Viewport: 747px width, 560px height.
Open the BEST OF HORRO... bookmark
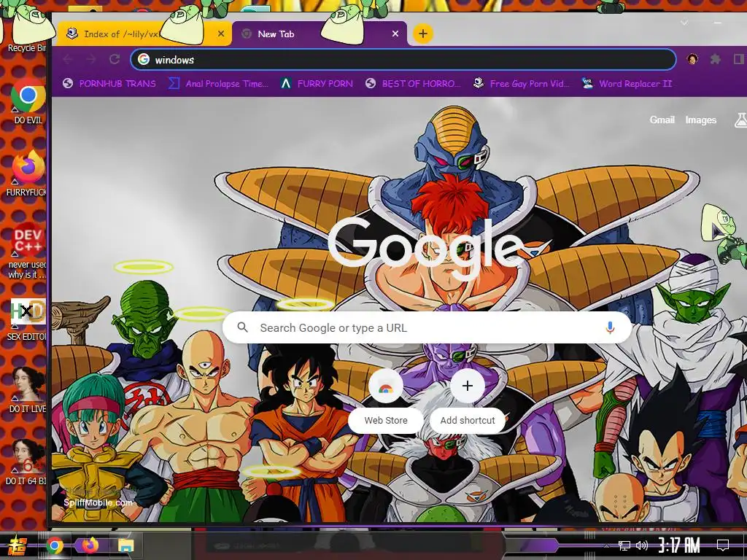point(414,84)
